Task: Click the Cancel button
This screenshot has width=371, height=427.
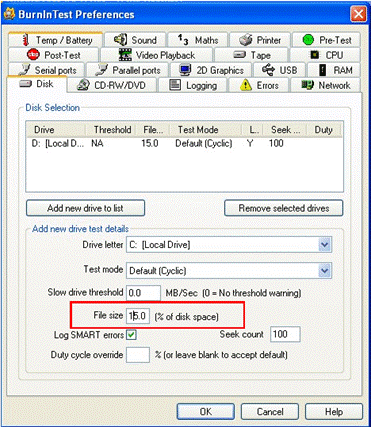Action: pyautogui.click(x=270, y=412)
